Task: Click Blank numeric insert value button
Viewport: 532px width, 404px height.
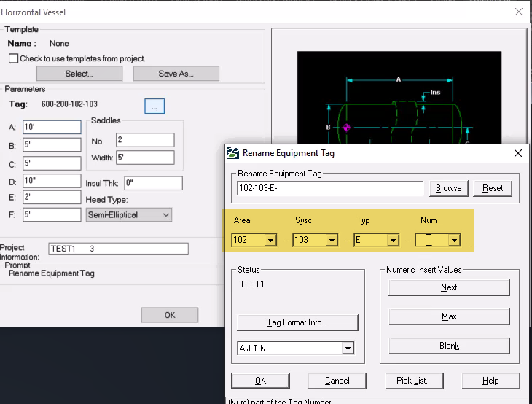Action: point(449,346)
